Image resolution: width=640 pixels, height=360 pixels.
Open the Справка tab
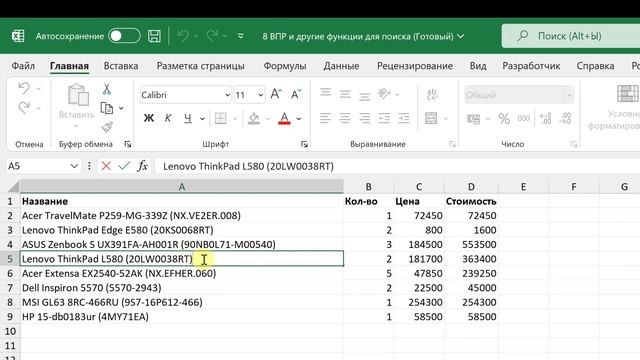click(x=595, y=66)
